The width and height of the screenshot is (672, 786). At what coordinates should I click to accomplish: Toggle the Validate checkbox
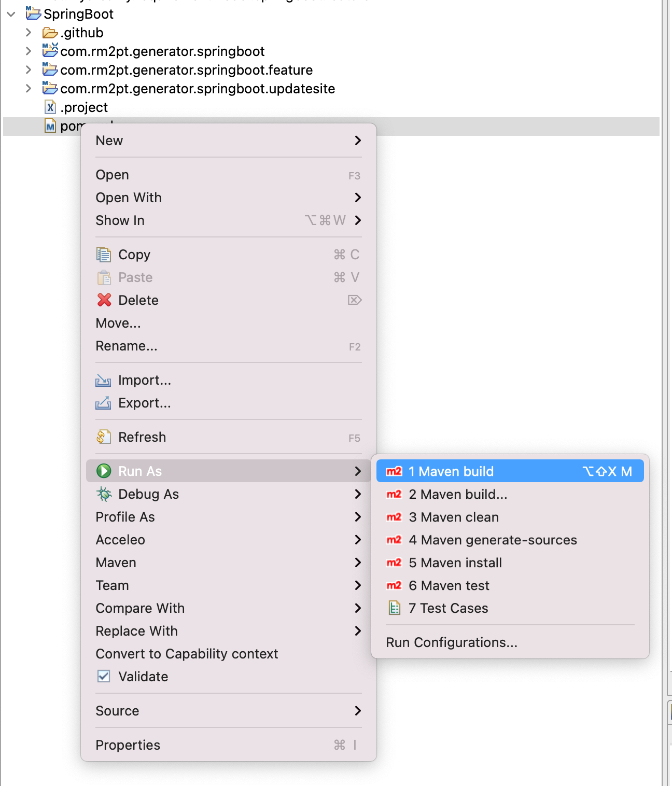(x=104, y=676)
